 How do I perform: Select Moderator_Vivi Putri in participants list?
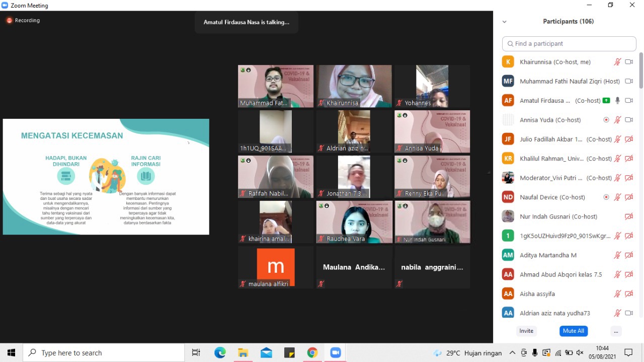pos(551,178)
